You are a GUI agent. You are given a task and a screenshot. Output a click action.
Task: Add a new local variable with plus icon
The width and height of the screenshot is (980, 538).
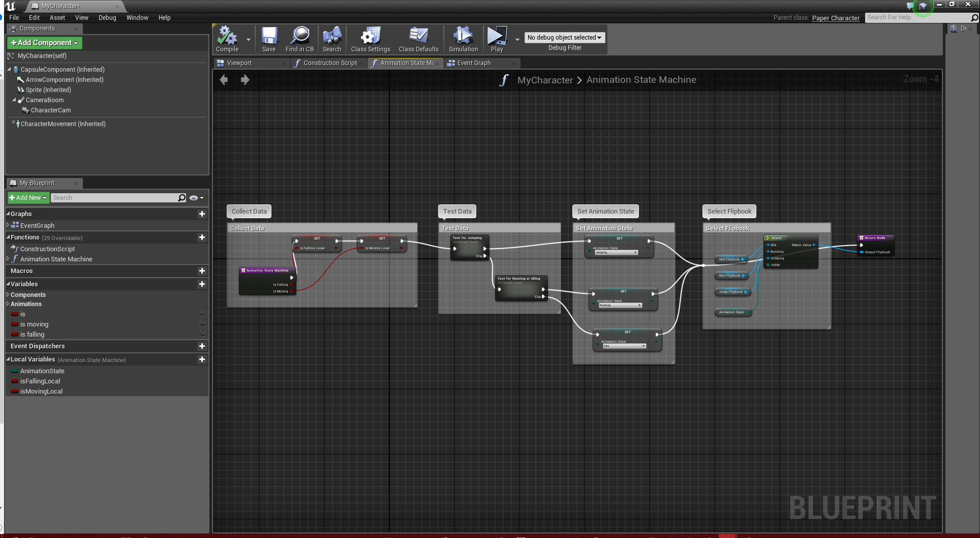click(x=202, y=360)
